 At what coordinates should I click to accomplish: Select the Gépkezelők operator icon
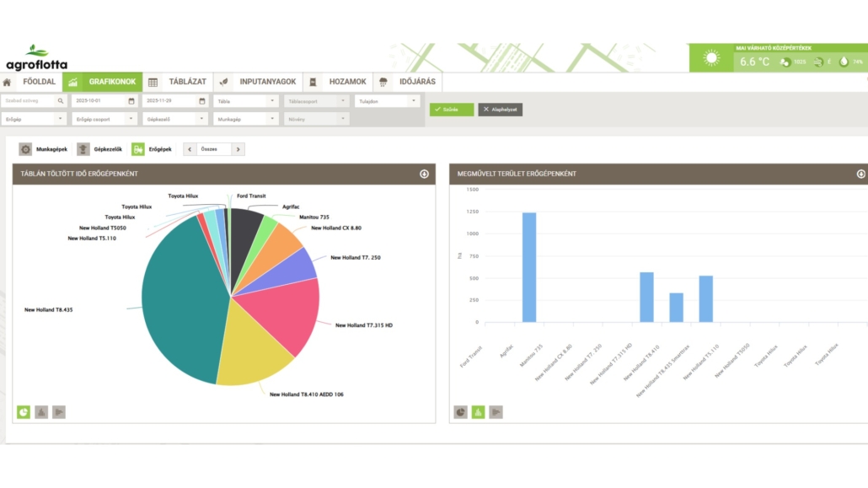pyautogui.click(x=83, y=149)
